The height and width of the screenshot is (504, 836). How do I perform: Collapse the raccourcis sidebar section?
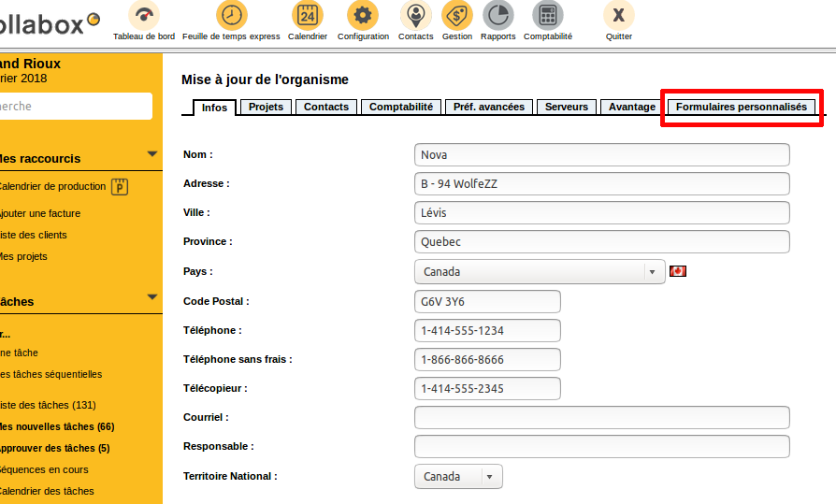click(152, 154)
